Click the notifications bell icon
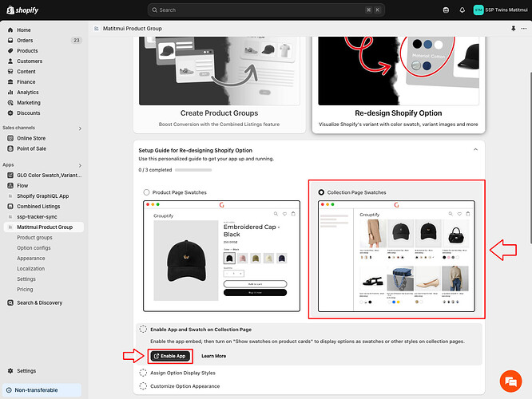Image resolution: width=532 pixels, height=399 pixels. [462, 10]
